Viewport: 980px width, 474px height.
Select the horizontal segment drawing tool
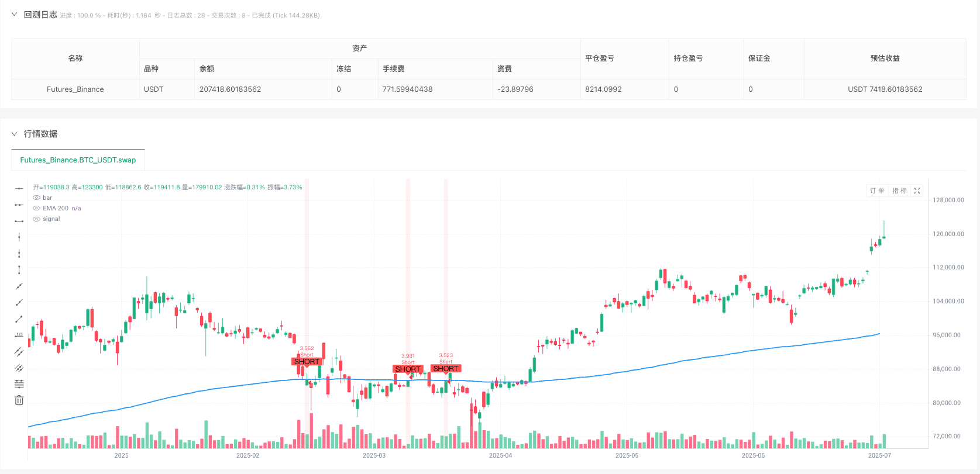tap(19, 221)
